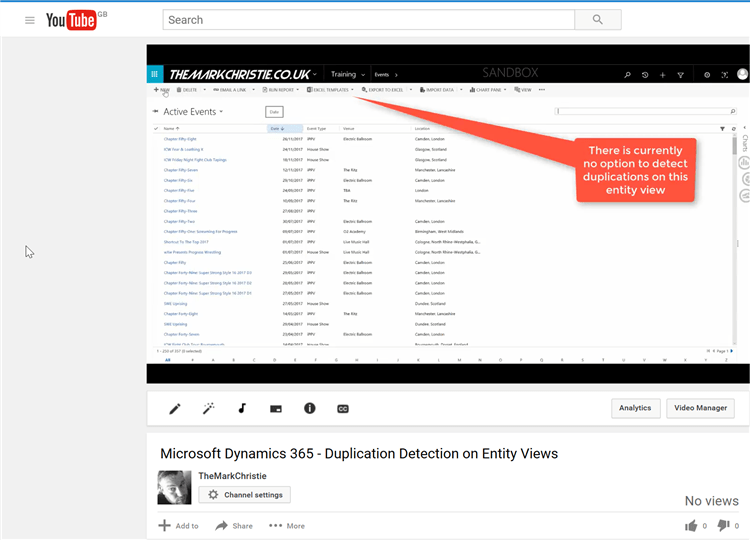The image size is (750, 540).
Task: Open the Chapter Forty-Eight record
Action: click(180, 314)
